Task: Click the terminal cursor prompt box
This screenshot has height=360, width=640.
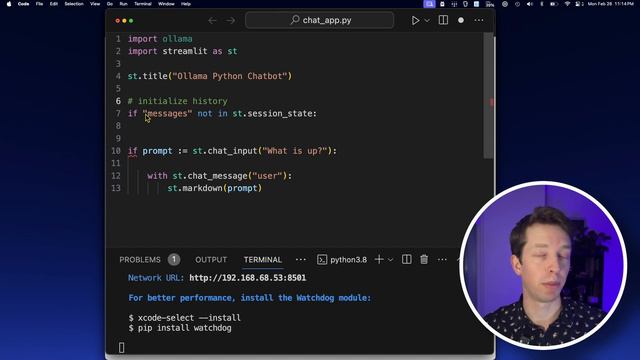Action: pyautogui.click(x=121, y=347)
